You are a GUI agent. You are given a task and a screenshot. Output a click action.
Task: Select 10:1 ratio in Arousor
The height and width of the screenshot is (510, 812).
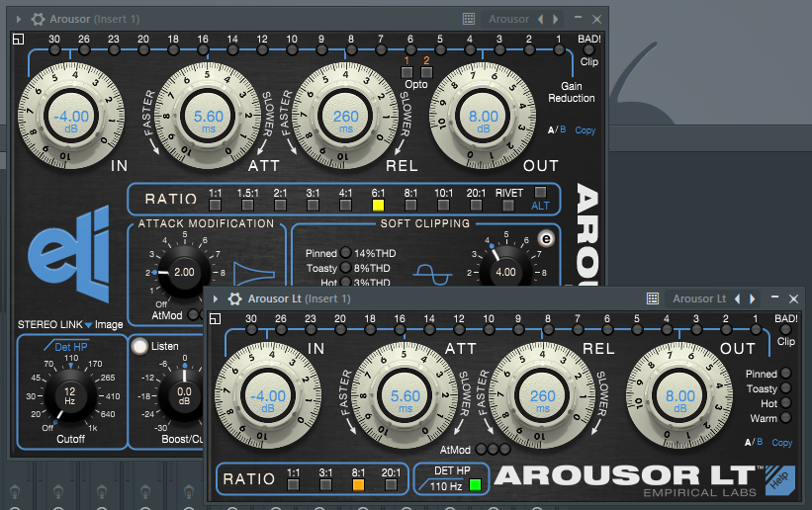click(x=443, y=205)
